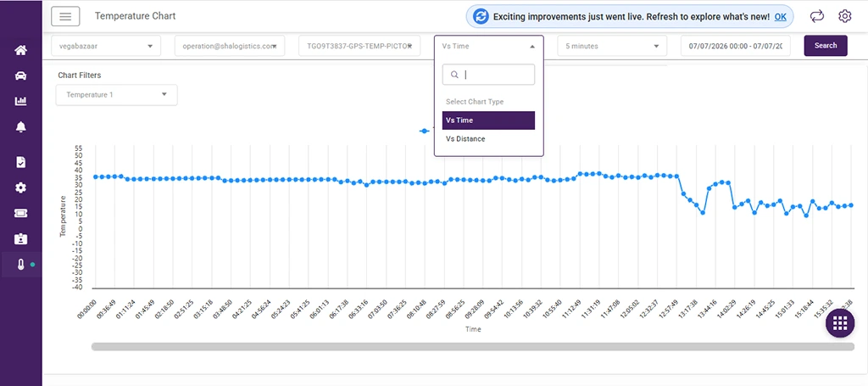
Task: Expand the vegabazaar dropdown
Action: pos(106,46)
